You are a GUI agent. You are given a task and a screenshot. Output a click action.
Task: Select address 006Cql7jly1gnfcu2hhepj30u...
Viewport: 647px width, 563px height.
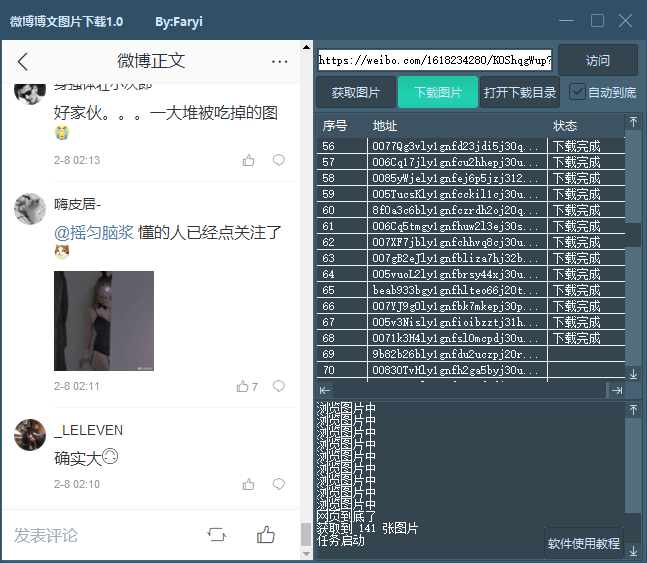tap(455, 162)
